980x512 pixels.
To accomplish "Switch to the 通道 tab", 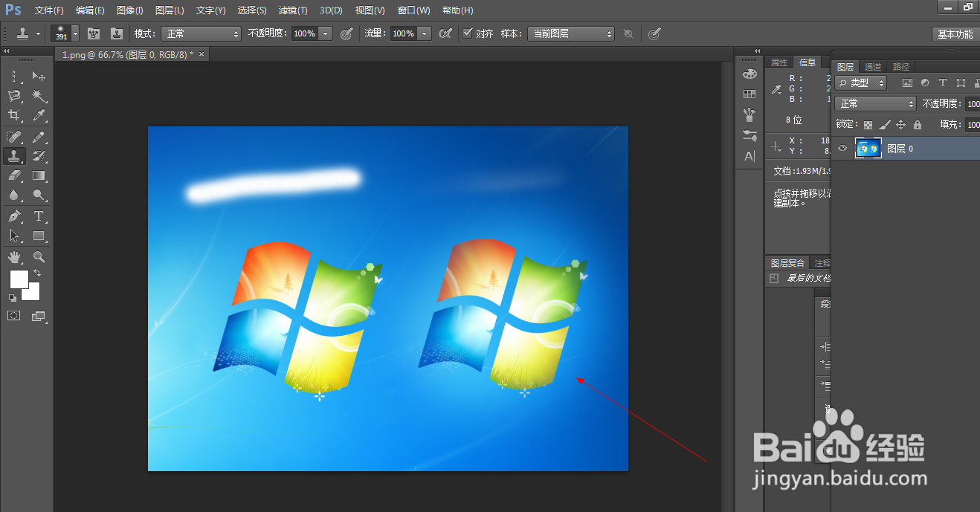I will [873, 67].
